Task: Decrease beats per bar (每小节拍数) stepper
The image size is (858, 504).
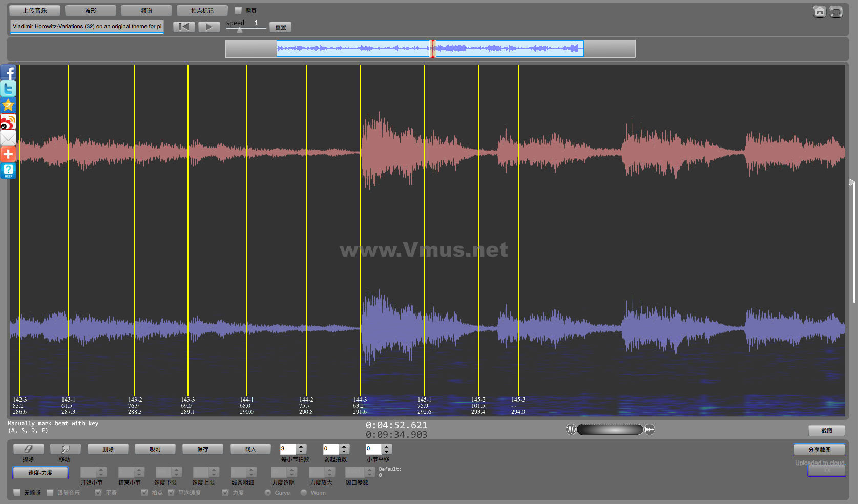Action: pos(301,452)
